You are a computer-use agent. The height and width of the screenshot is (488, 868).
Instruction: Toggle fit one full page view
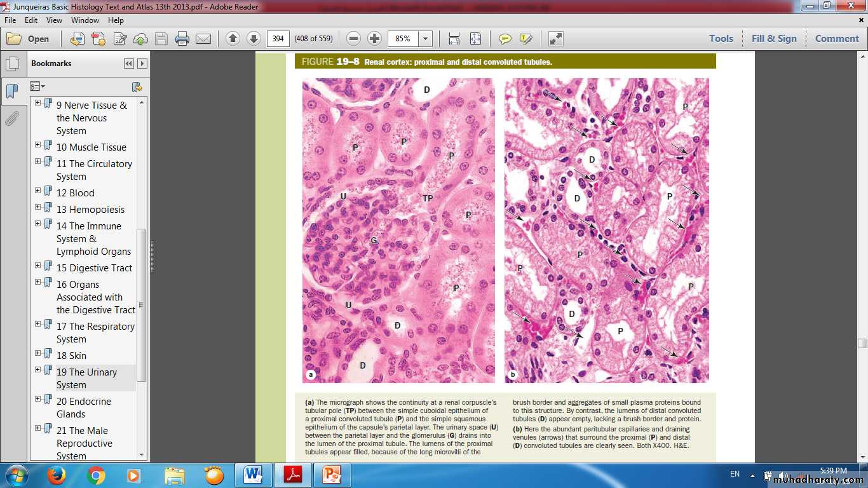click(x=475, y=39)
